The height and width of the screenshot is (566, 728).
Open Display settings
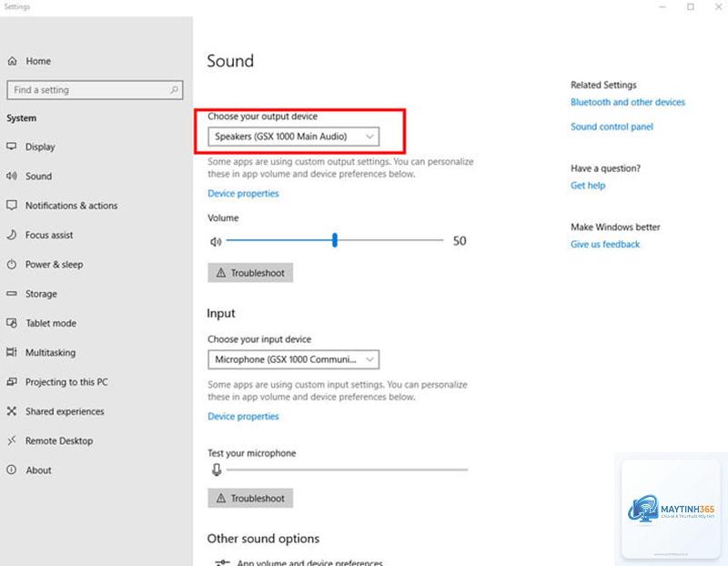coord(40,147)
